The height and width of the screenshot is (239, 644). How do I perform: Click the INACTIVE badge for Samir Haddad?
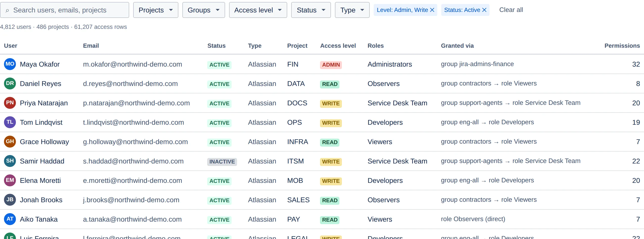(222, 161)
